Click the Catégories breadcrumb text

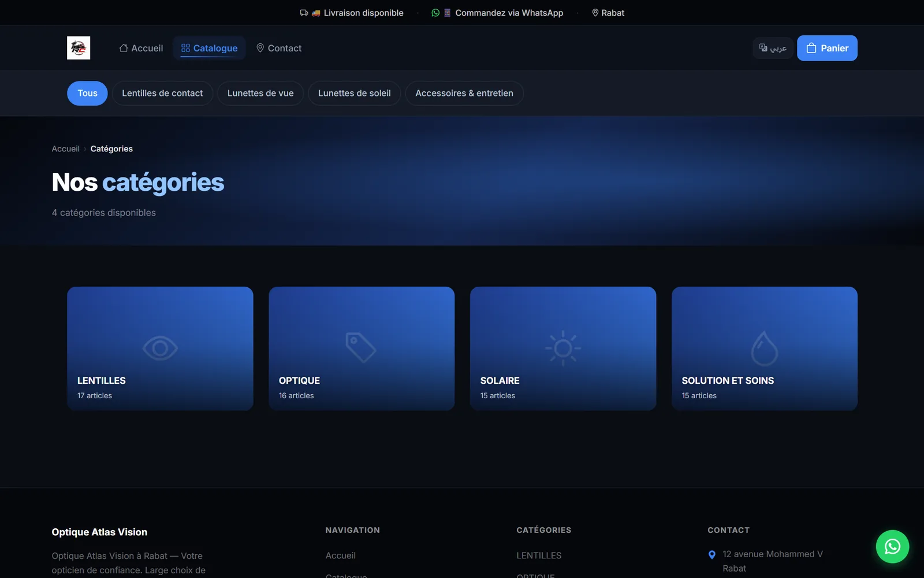click(x=111, y=149)
